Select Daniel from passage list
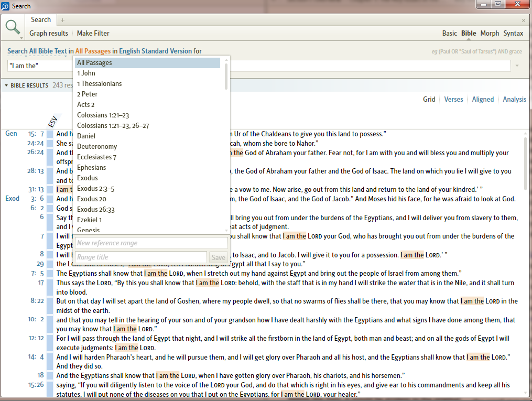This screenshot has height=401, width=532. (148, 136)
